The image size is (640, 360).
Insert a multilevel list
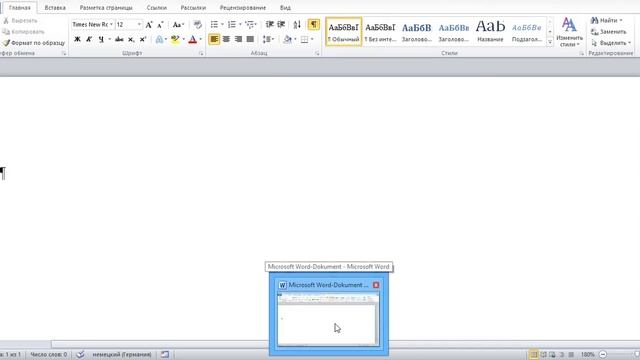(250, 25)
